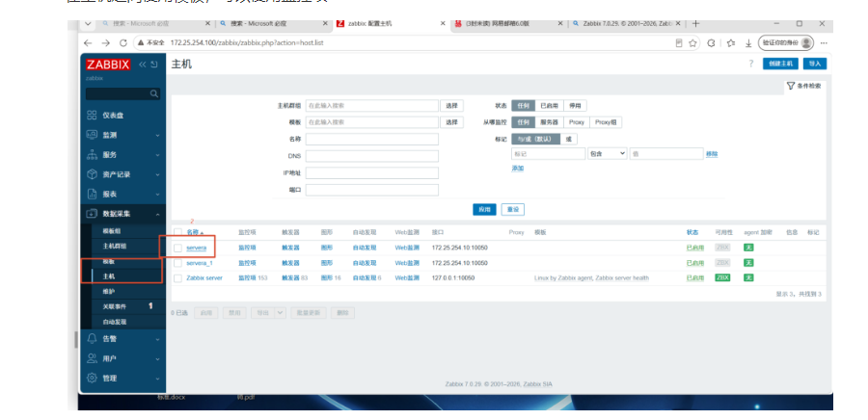Expand the 资产记录 menu chevron
Screen dimensions: 868x420
[158, 174]
